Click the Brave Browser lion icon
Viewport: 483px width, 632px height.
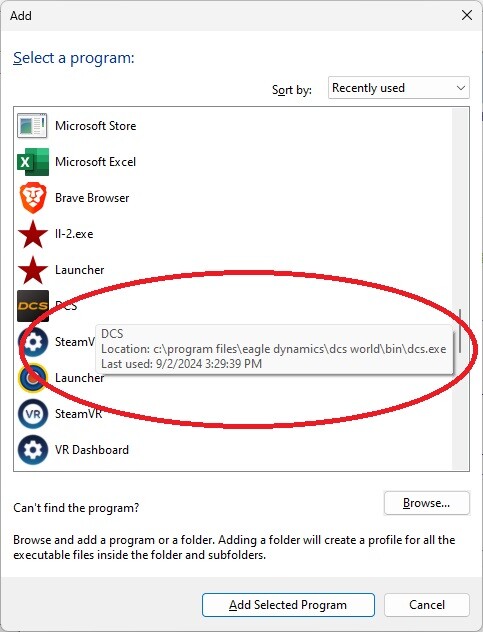point(33,198)
